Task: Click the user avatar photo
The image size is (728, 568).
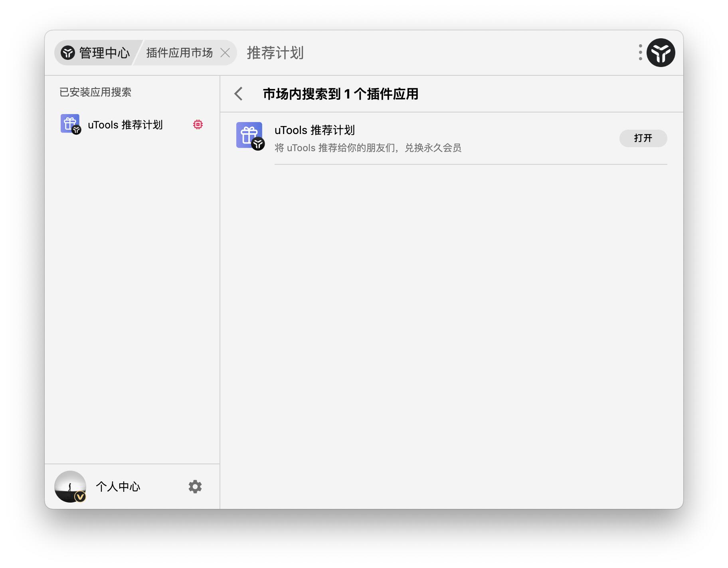Action: coord(69,485)
